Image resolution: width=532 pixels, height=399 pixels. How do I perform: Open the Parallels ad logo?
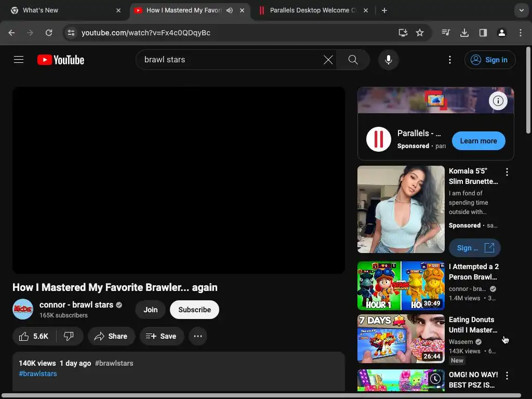(x=379, y=139)
